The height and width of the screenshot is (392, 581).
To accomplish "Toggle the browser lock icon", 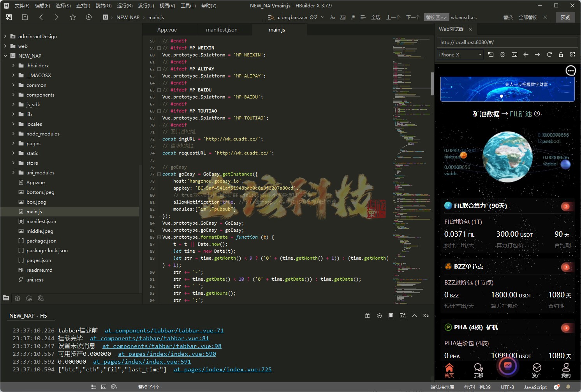I will (561, 54).
